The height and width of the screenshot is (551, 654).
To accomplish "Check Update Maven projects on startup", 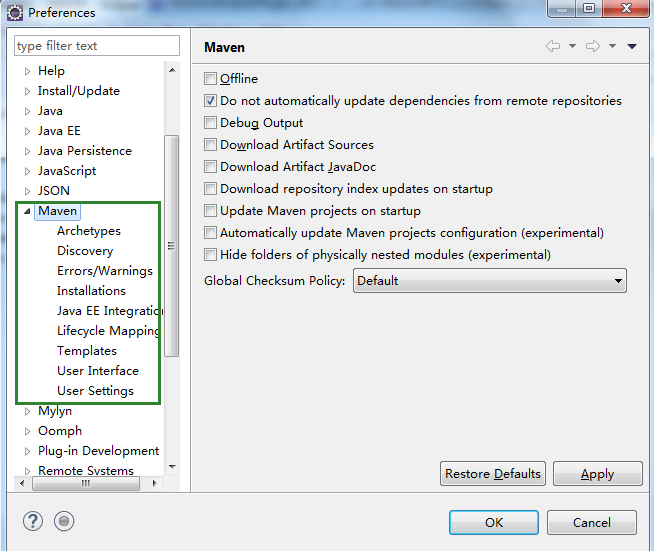I will 210,211.
